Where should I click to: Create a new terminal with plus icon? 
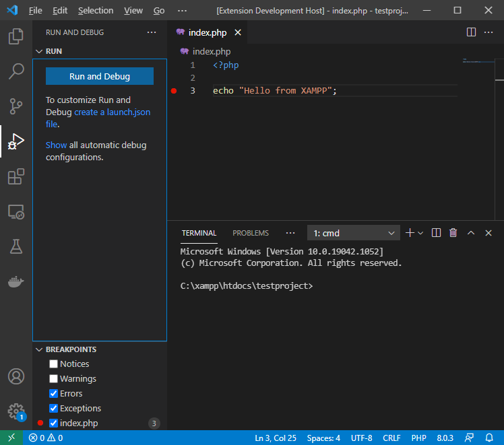tap(410, 233)
